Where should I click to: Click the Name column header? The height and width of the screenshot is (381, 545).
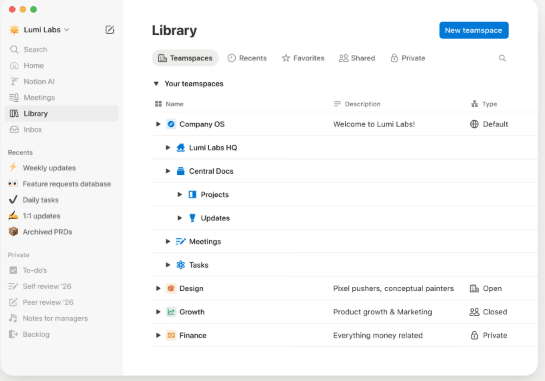[x=169, y=104]
